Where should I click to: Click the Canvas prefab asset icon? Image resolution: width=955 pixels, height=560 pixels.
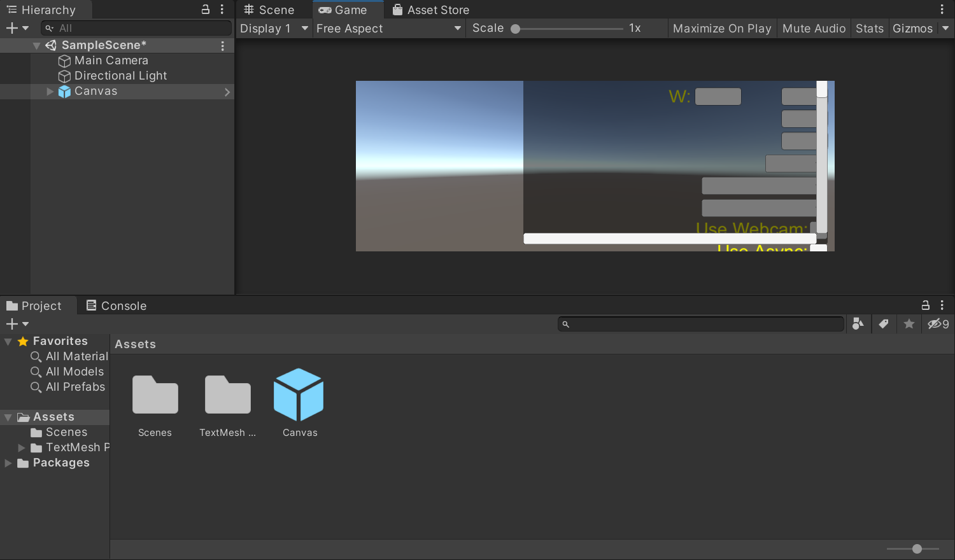point(299,395)
